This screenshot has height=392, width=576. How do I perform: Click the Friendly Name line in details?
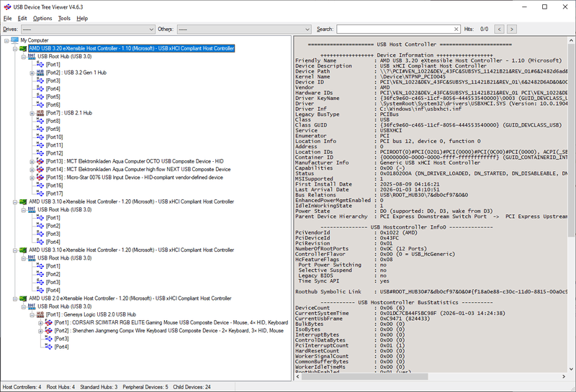click(x=428, y=60)
